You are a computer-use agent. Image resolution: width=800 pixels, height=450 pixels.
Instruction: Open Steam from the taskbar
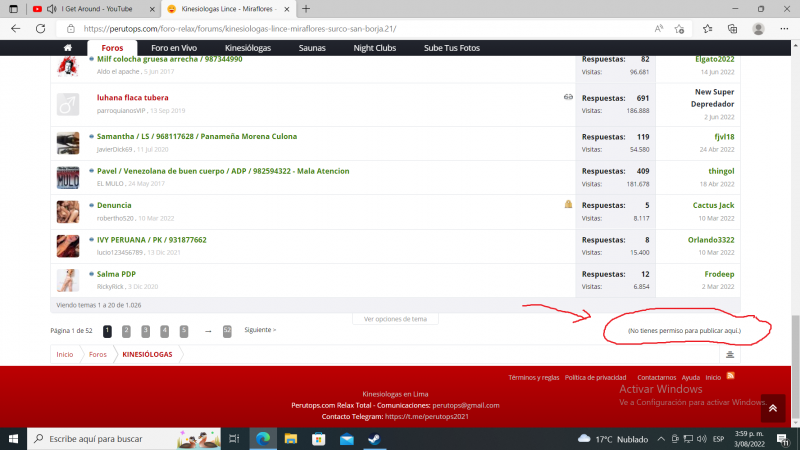pyautogui.click(x=374, y=438)
